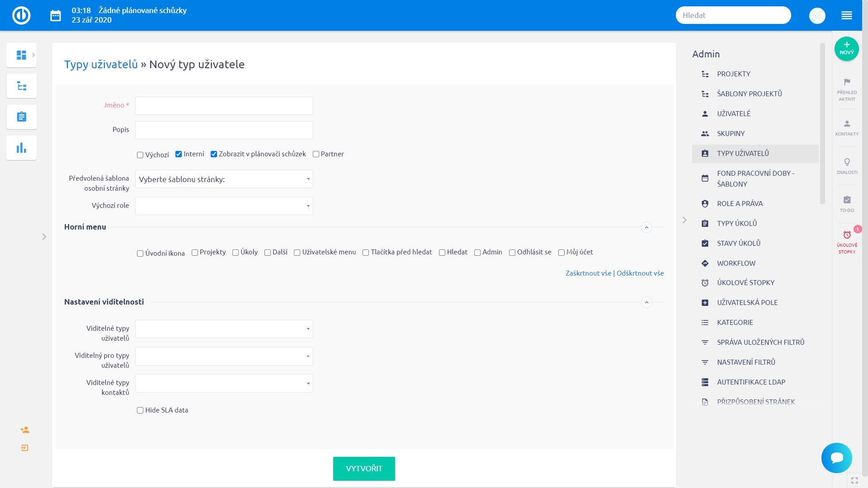
Task: Click the green Nový plus button
Action: click(x=846, y=49)
